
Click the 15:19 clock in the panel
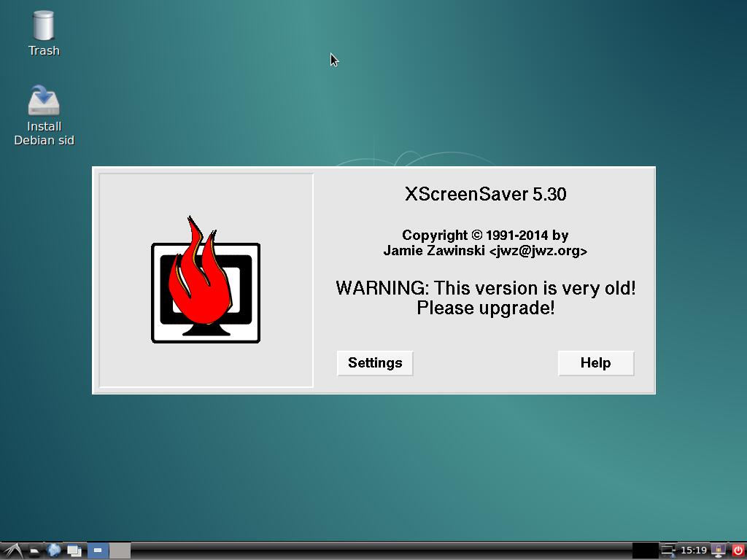pos(694,551)
